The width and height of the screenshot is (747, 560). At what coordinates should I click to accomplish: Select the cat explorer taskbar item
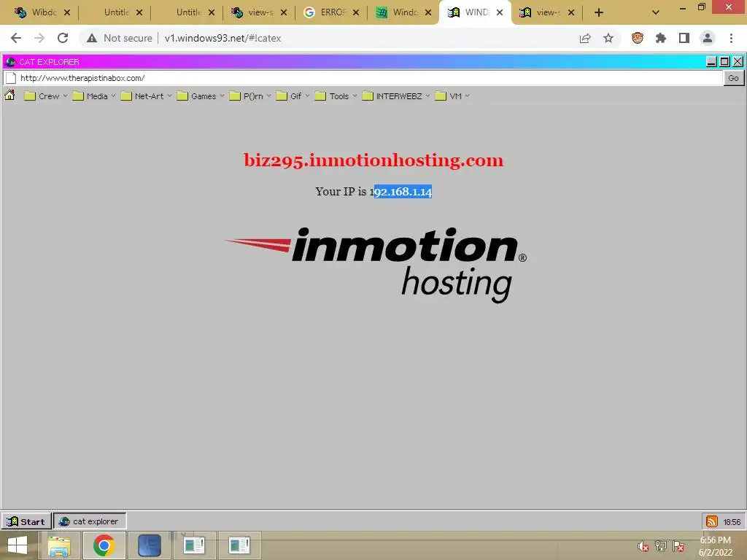tap(90, 521)
